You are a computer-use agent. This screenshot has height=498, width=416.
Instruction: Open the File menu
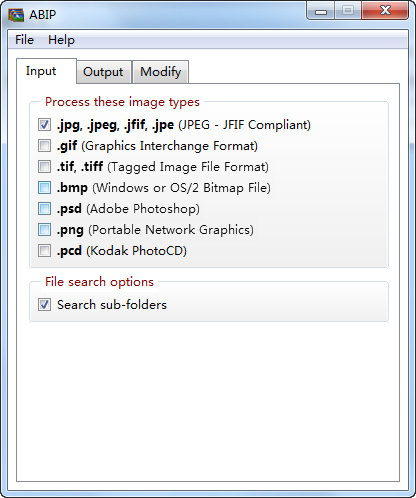[x=24, y=40]
